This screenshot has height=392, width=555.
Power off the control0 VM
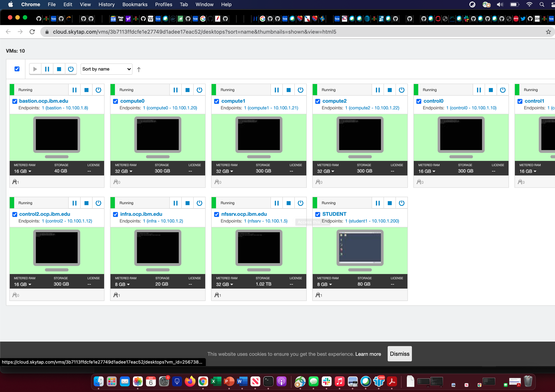pos(502,90)
